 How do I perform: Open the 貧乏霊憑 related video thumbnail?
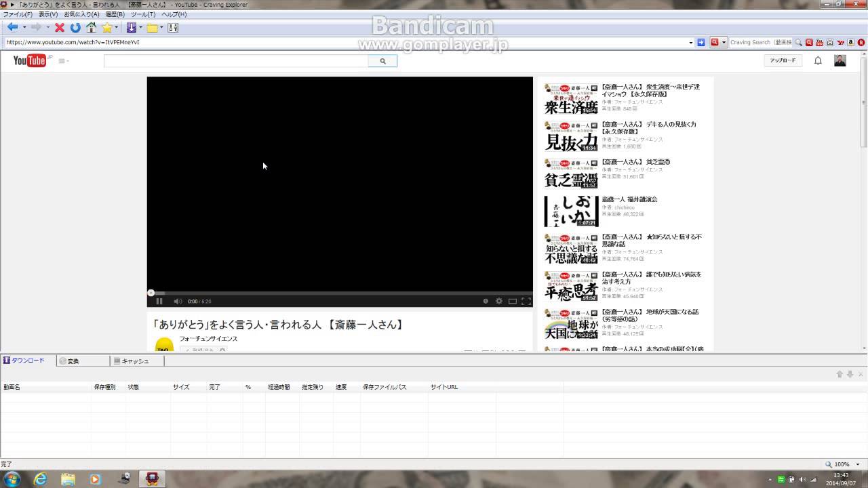tap(571, 174)
